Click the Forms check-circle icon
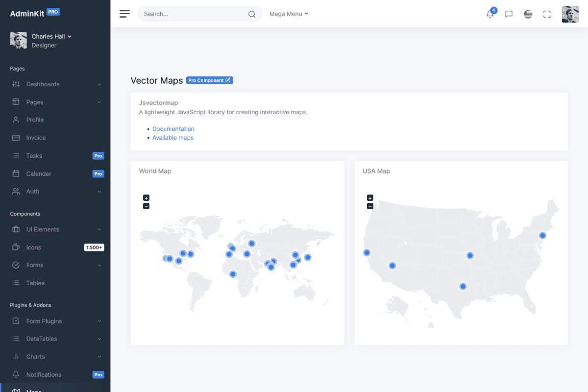The width and height of the screenshot is (588, 392). (16, 265)
